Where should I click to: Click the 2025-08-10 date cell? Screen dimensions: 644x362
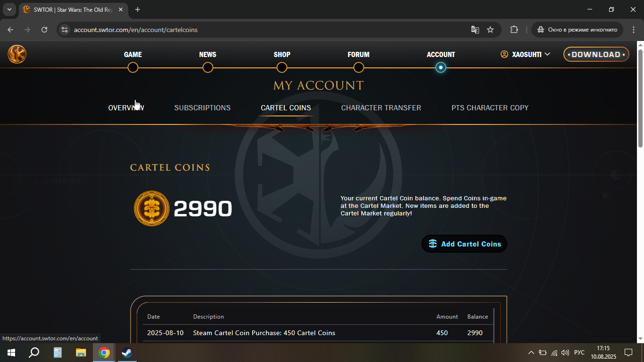point(165,333)
